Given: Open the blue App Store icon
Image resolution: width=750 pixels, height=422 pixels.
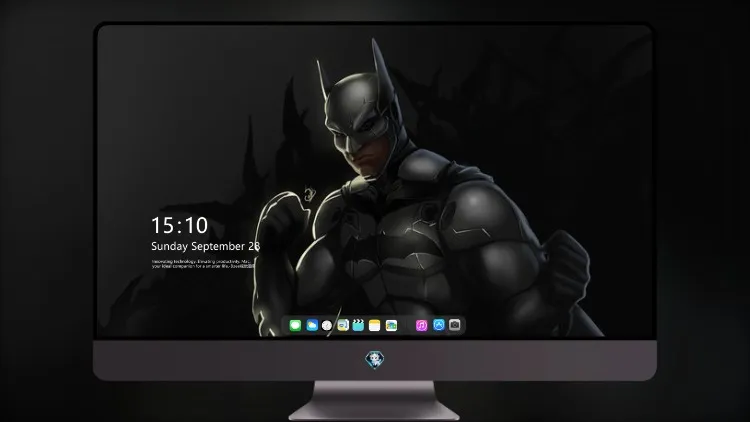Looking at the screenshot, I should point(439,325).
